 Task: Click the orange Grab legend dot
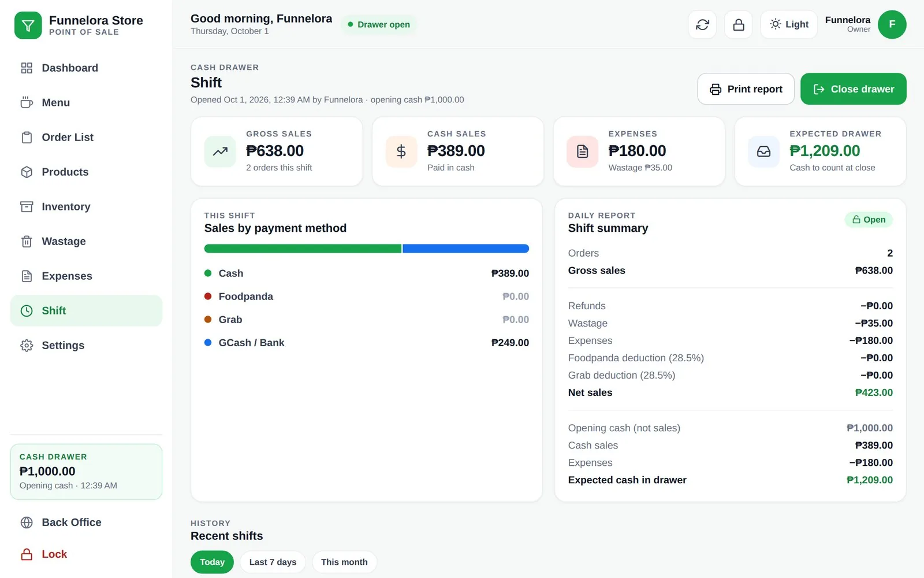pyautogui.click(x=208, y=319)
